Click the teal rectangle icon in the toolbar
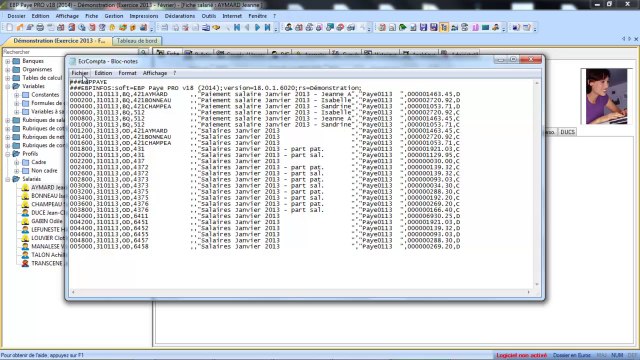The height and width of the screenshot is (360, 640). click(485, 28)
